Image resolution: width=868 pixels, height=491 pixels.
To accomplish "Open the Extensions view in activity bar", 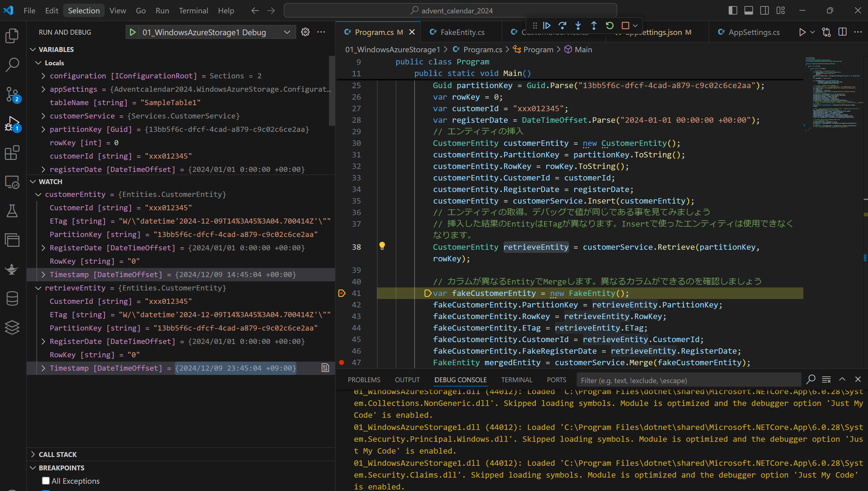I will (12, 153).
